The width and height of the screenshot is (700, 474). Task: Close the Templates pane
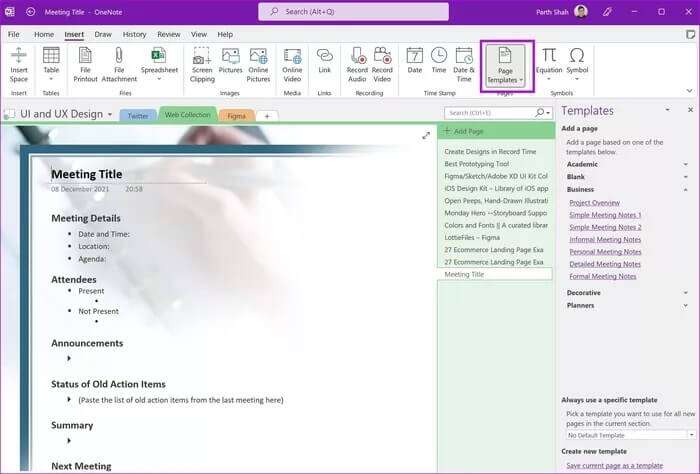pos(690,110)
